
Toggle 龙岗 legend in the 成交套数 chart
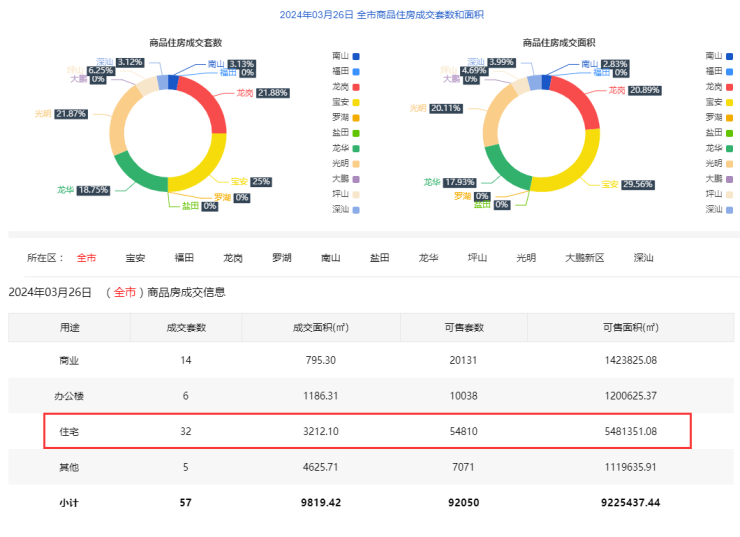343,87
